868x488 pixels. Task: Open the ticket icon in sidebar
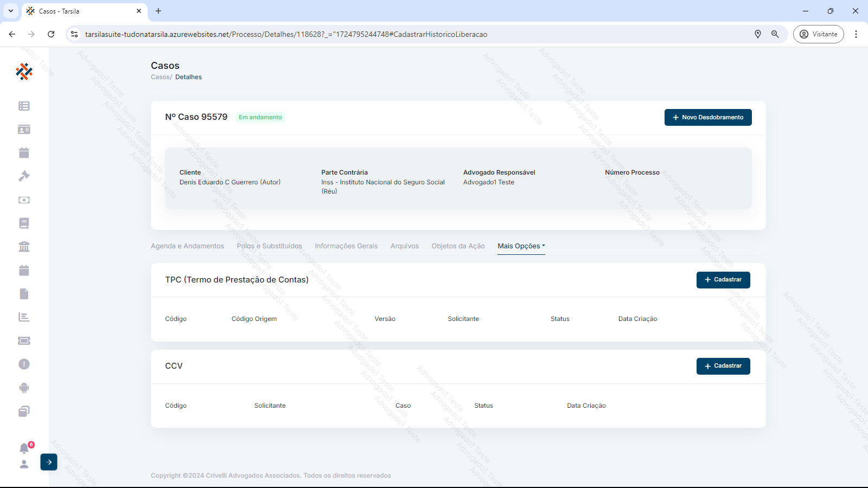[24, 341]
